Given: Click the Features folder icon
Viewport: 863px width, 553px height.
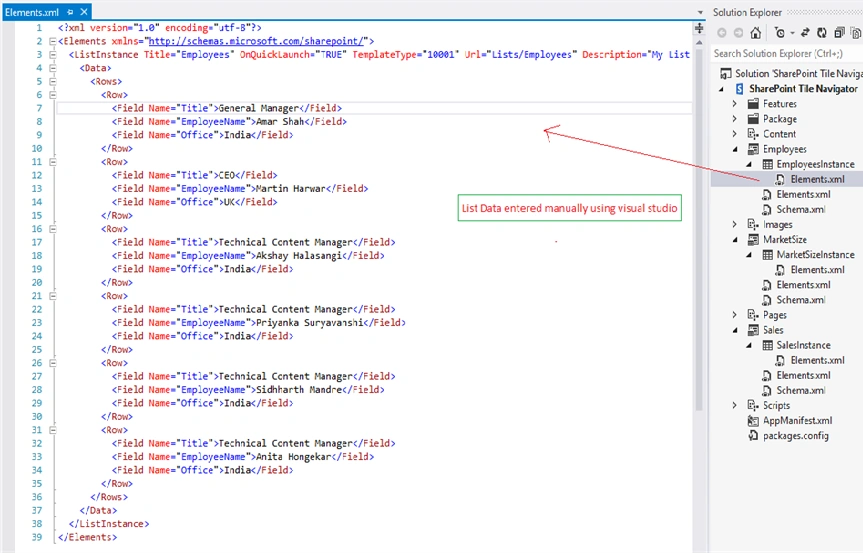Looking at the screenshot, I should click(x=753, y=103).
